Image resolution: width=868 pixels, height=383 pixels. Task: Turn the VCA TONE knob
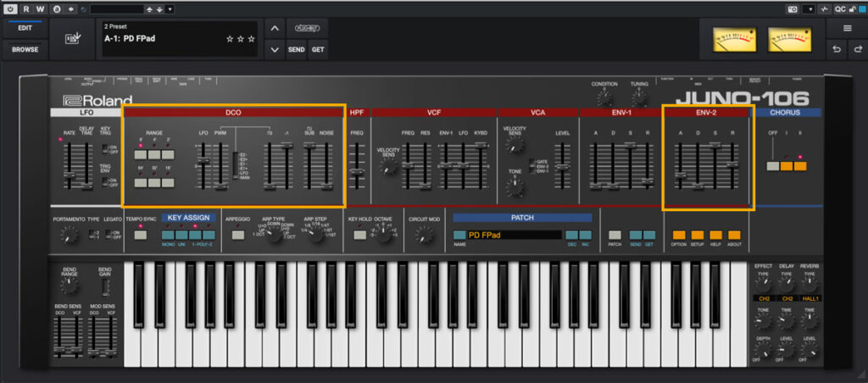(515, 187)
